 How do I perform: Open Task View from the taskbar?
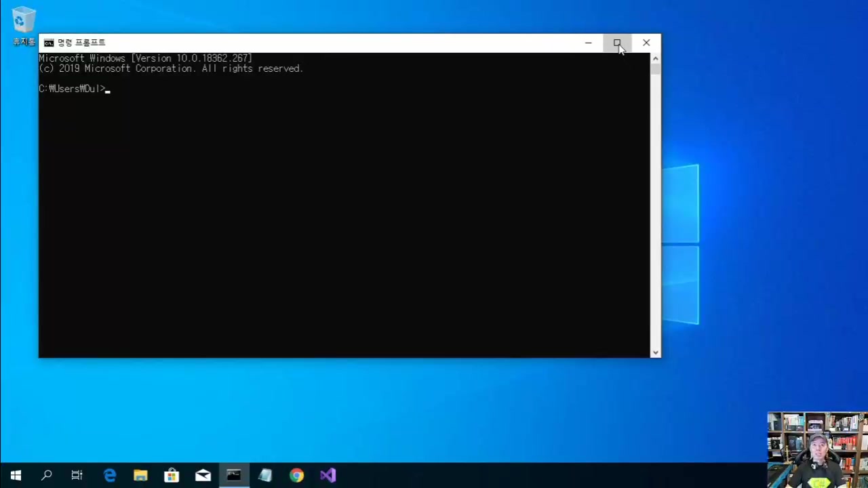(x=77, y=475)
